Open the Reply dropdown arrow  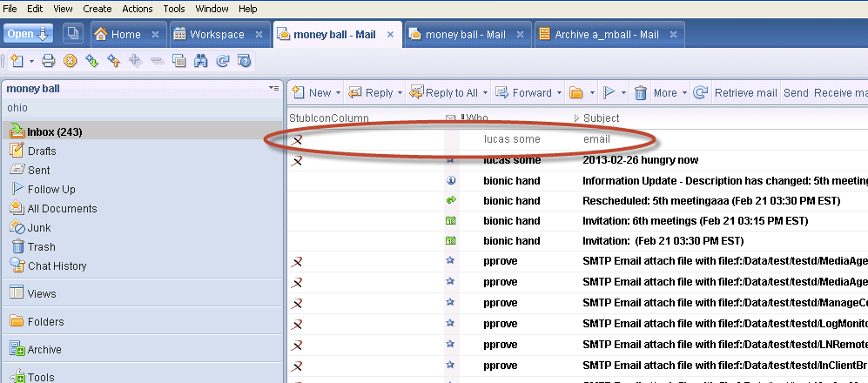pos(400,93)
